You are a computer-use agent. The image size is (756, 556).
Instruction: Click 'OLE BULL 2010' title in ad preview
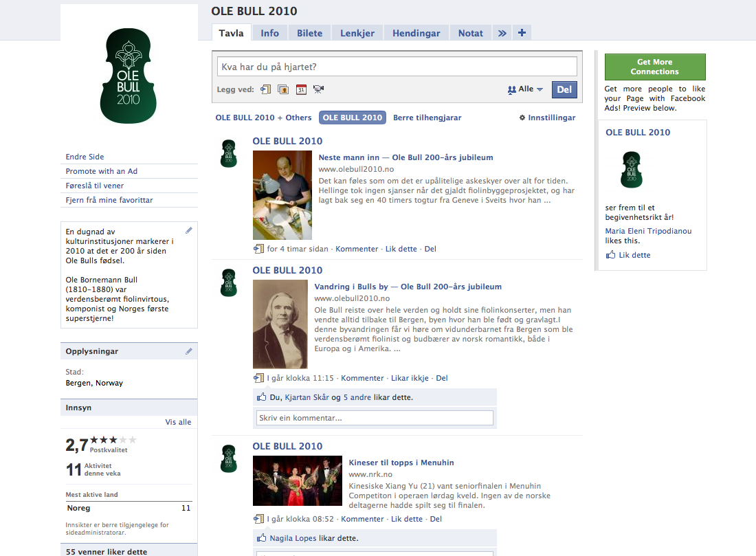638,133
